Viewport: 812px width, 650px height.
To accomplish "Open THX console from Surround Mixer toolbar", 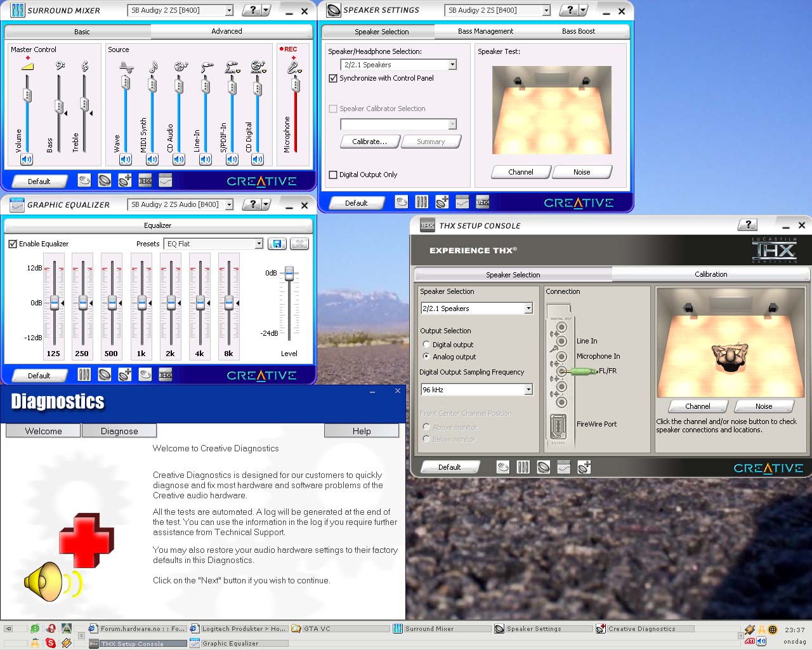I will pos(145,181).
